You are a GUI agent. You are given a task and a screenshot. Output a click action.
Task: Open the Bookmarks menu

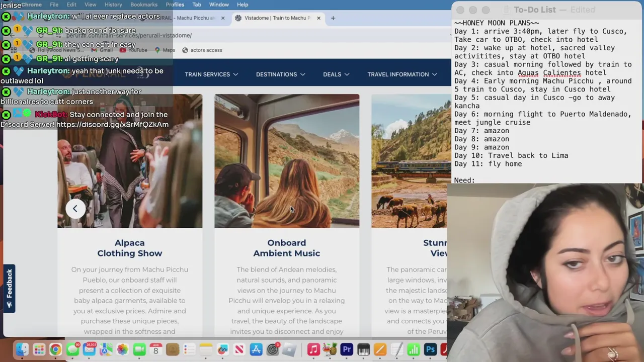144,5
